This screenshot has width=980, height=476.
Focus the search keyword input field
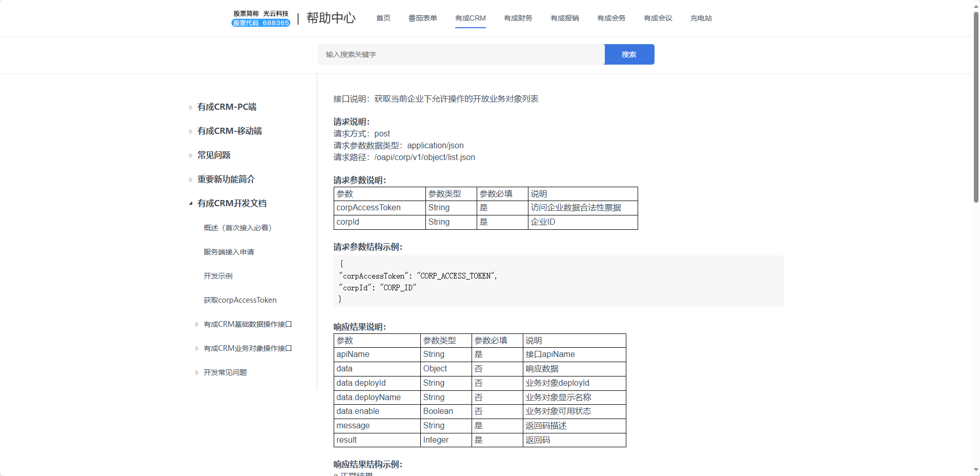coord(460,54)
